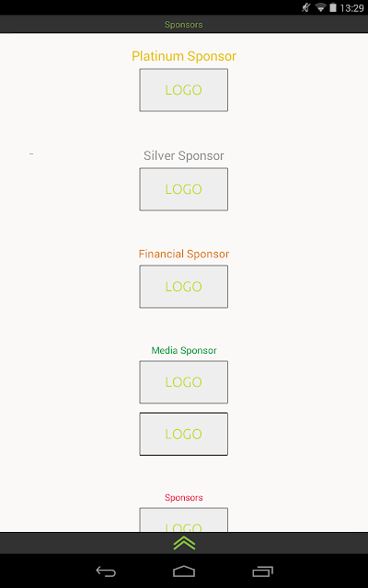368x588 pixels.
Task: Tap the Android home button
Action: [x=184, y=571]
